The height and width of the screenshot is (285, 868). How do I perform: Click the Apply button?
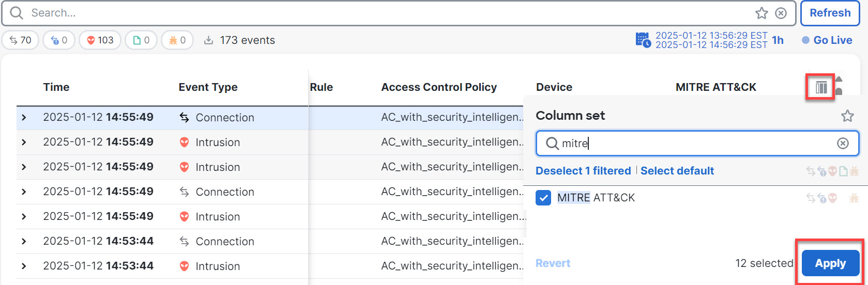tap(830, 263)
